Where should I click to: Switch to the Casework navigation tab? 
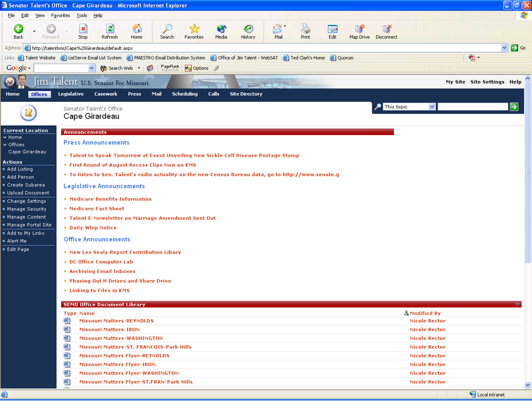click(105, 94)
